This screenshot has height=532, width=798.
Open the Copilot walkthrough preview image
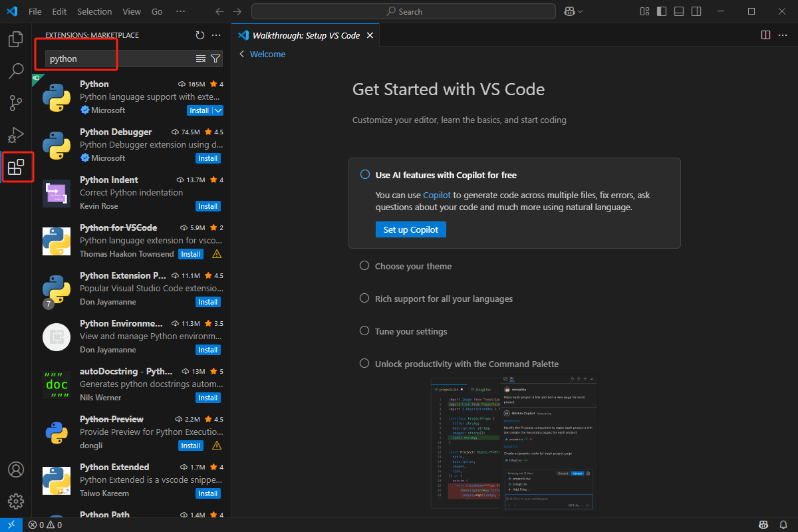click(514, 444)
